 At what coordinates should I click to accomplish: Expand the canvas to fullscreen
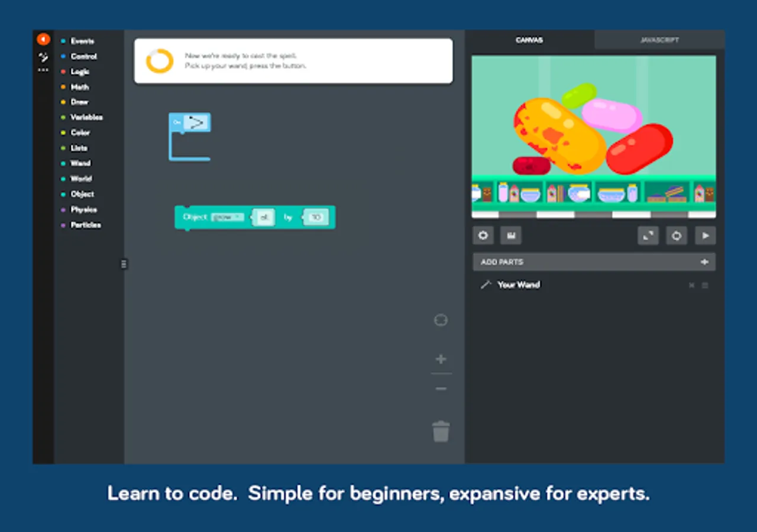pyautogui.click(x=648, y=235)
